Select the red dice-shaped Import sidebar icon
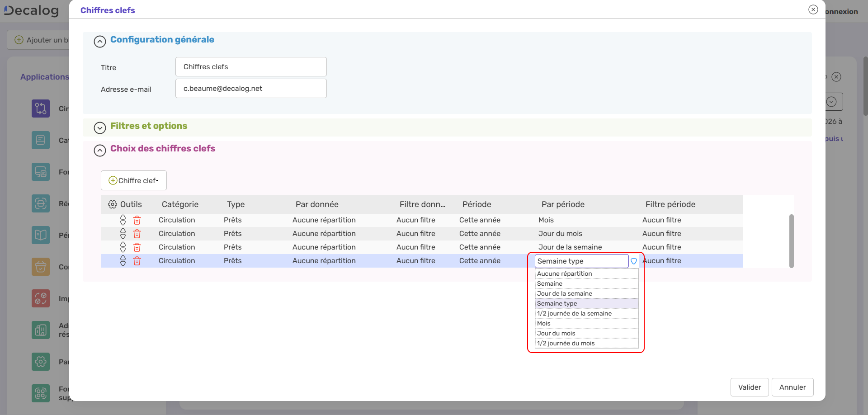 40,298
